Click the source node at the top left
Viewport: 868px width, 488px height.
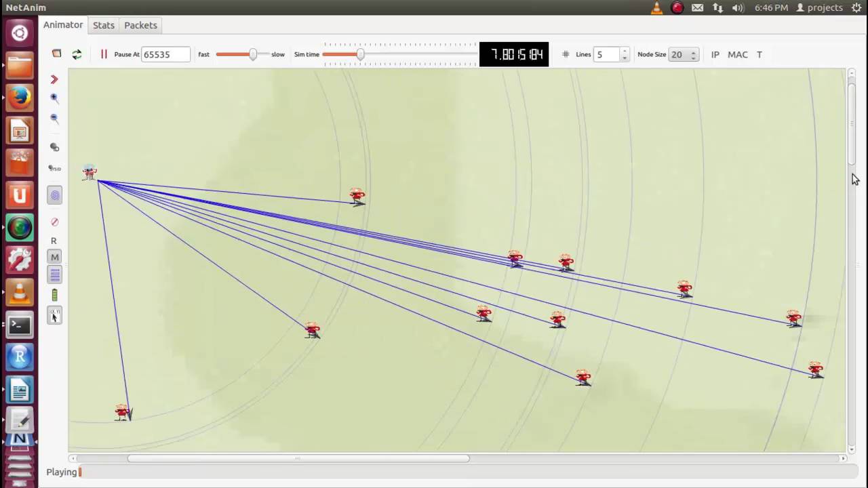90,172
